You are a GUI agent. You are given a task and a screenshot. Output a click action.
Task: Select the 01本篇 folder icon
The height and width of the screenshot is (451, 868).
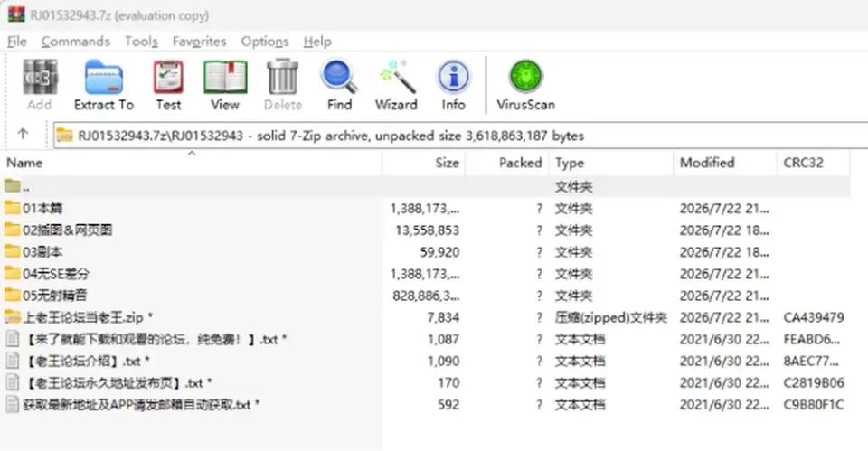tap(12, 208)
